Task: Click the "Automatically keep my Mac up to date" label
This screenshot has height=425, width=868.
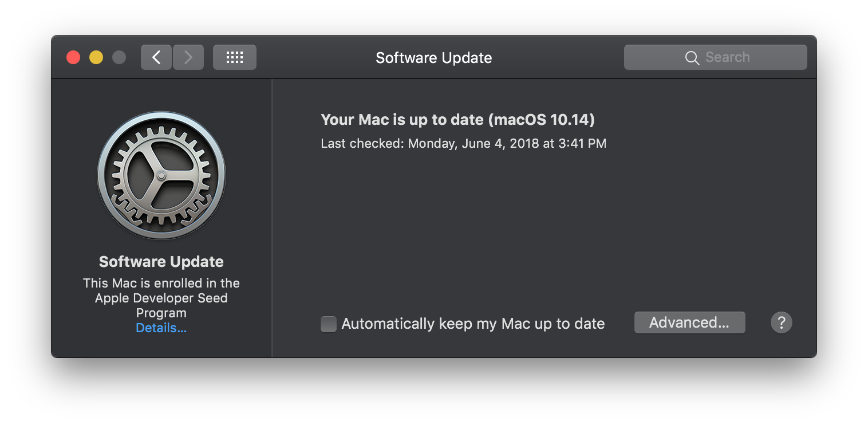Action: (x=473, y=324)
